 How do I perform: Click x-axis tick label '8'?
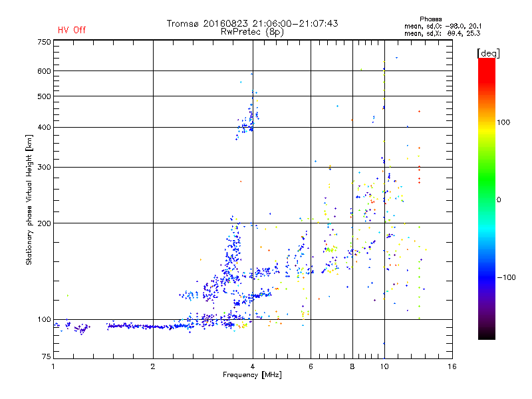[x=352, y=366]
